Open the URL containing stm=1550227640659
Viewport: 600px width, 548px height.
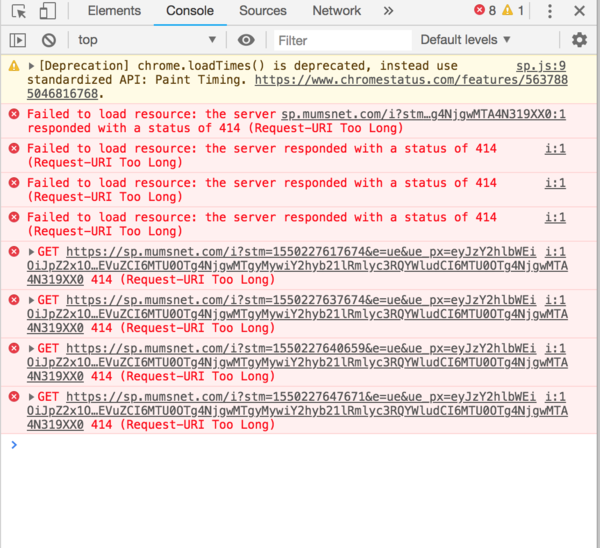[x=297, y=362]
